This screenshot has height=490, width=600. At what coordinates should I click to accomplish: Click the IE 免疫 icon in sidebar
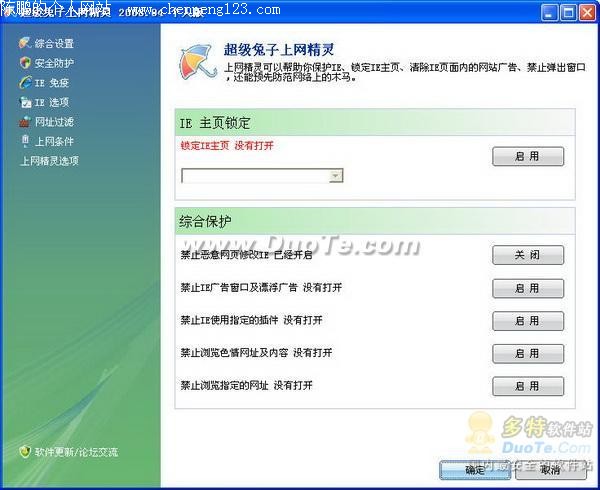25,83
